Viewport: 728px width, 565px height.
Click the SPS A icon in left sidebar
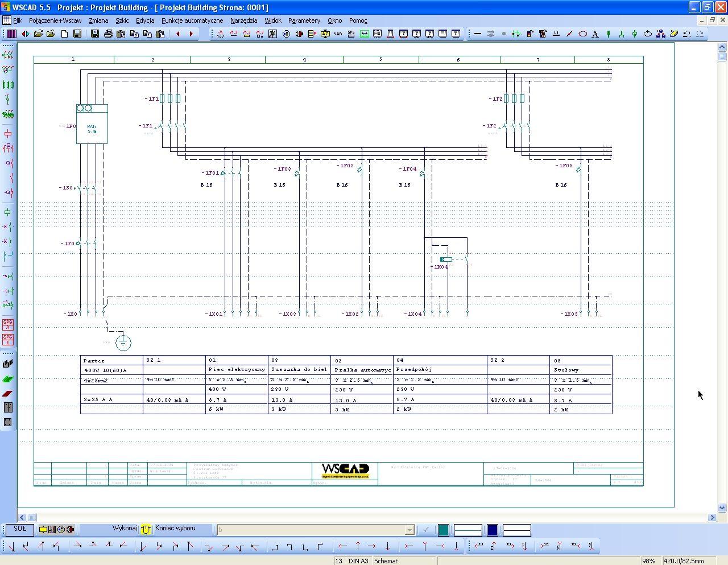(x=8, y=325)
